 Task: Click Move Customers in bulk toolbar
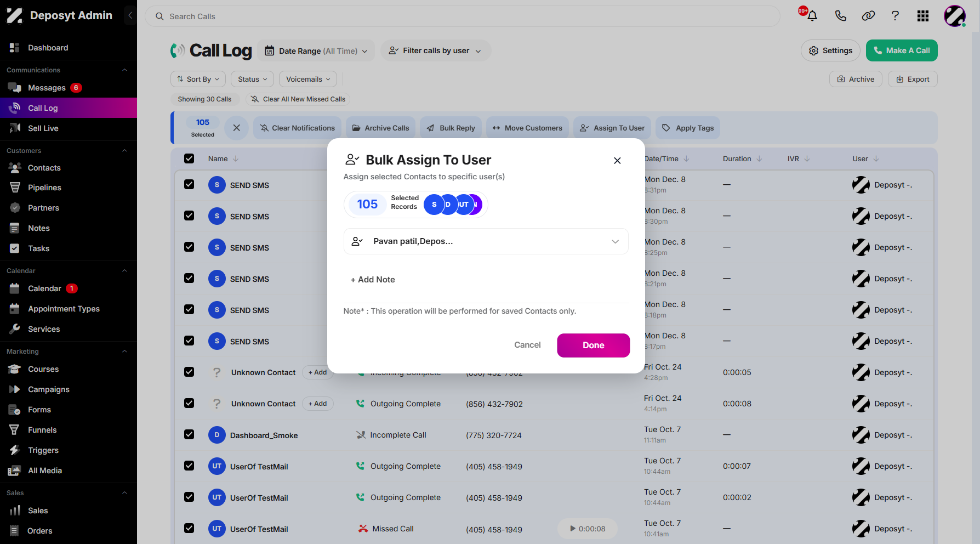click(x=527, y=128)
